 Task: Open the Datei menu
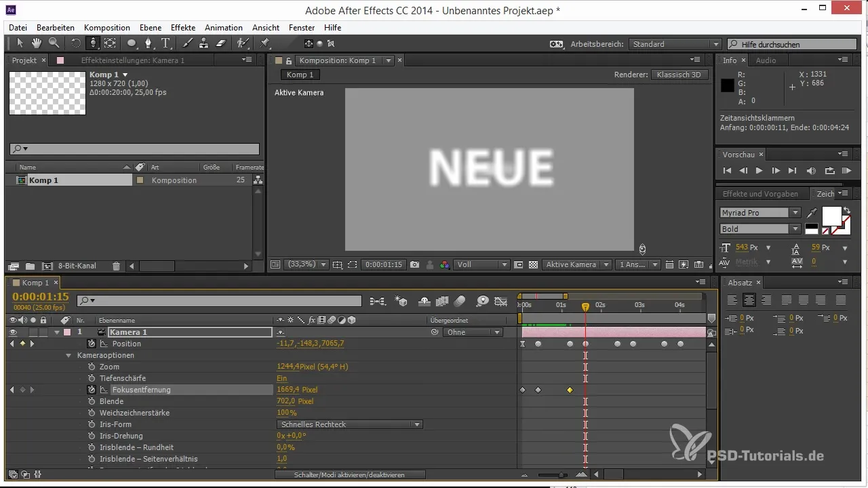[x=18, y=28]
